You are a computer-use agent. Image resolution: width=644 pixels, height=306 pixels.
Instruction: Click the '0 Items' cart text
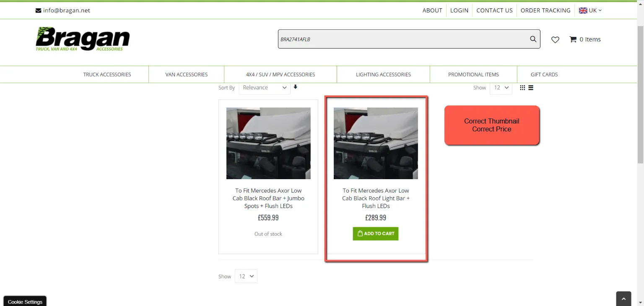click(x=590, y=39)
